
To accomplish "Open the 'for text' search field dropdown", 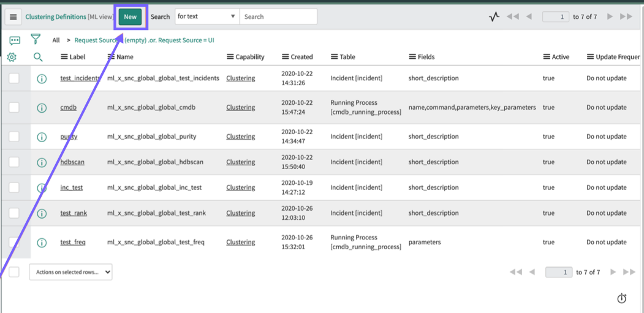I will point(207,17).
